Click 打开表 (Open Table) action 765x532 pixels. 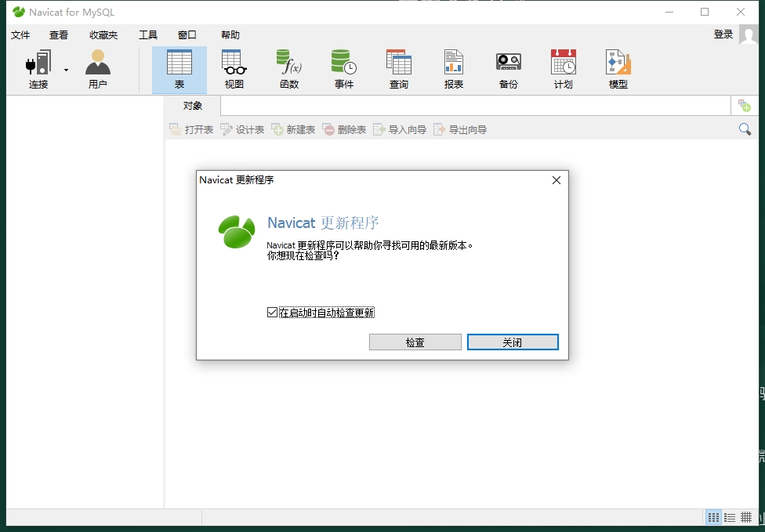[x=191, y=129]
